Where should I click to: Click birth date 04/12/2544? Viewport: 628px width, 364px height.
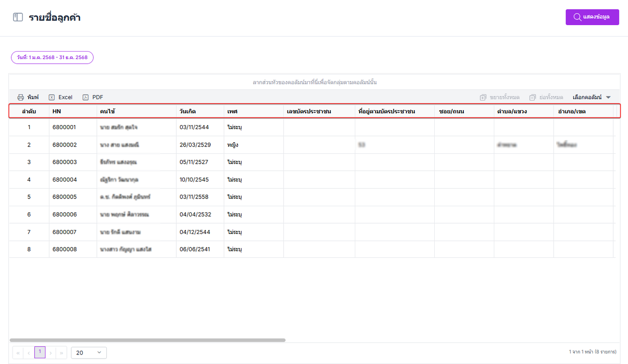(194, 232)
